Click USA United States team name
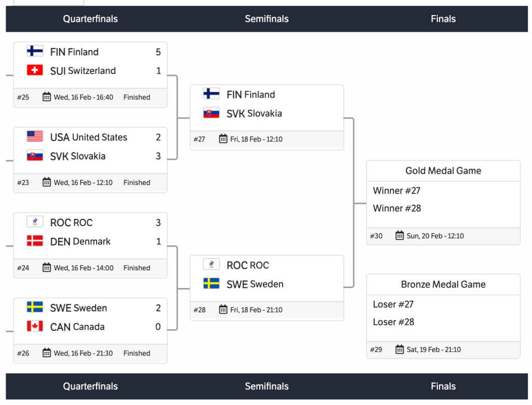 pyautogui.click(x=88, y=137)
